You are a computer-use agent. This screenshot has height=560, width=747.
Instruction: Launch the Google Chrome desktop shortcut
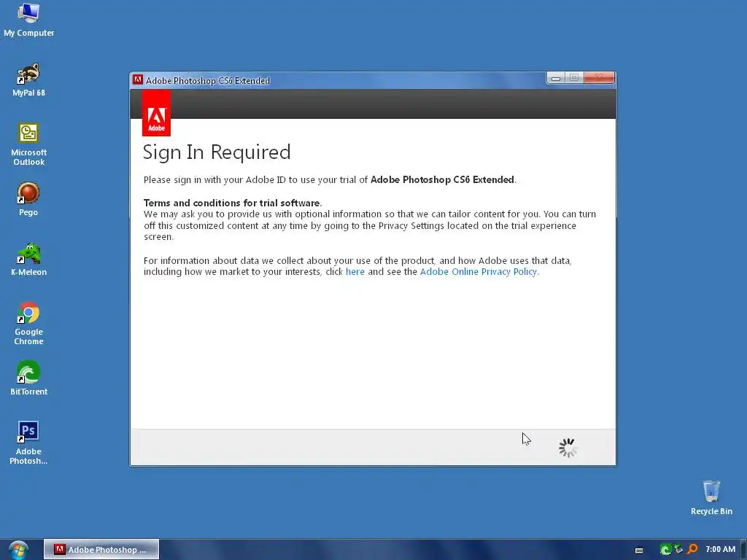(28, 323)
